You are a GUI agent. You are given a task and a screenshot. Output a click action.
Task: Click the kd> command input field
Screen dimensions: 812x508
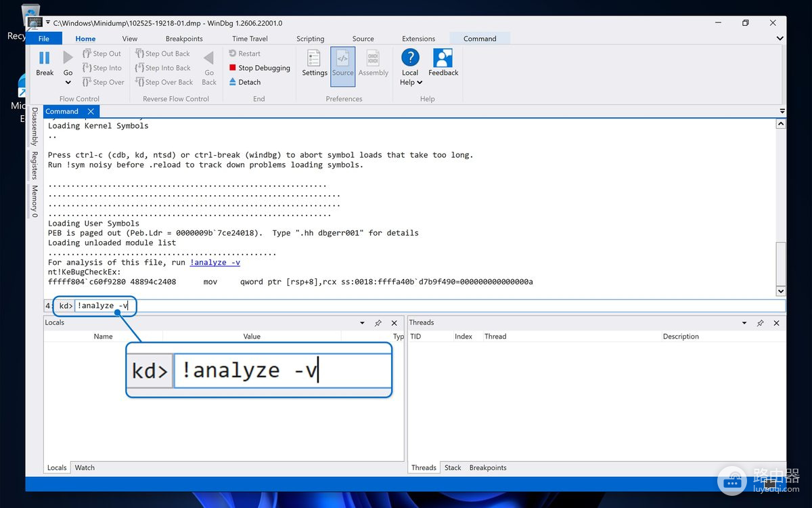[x=430, y=305]
